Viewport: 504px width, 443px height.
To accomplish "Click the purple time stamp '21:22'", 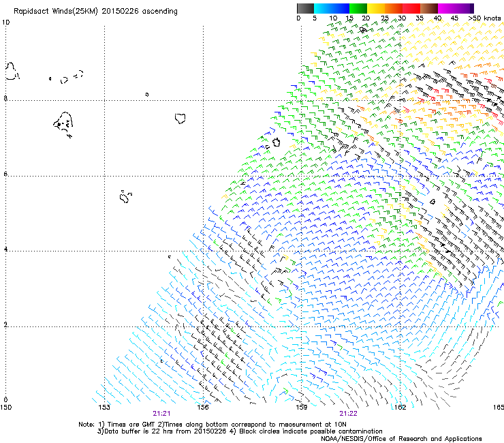I will pos(349,414).
